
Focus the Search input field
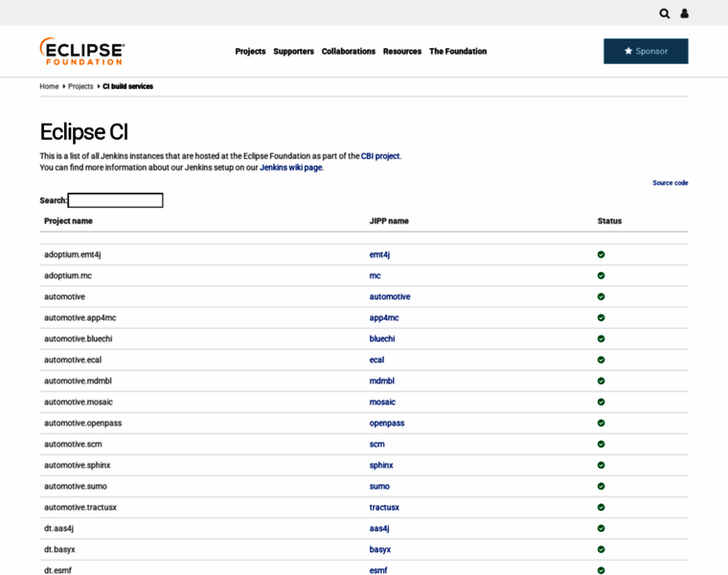click(x=115, y=200)
